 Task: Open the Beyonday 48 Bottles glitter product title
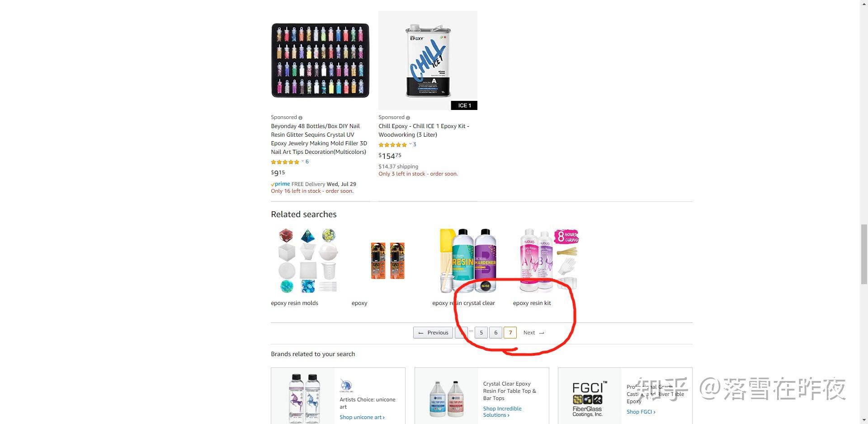click(319, 139)
